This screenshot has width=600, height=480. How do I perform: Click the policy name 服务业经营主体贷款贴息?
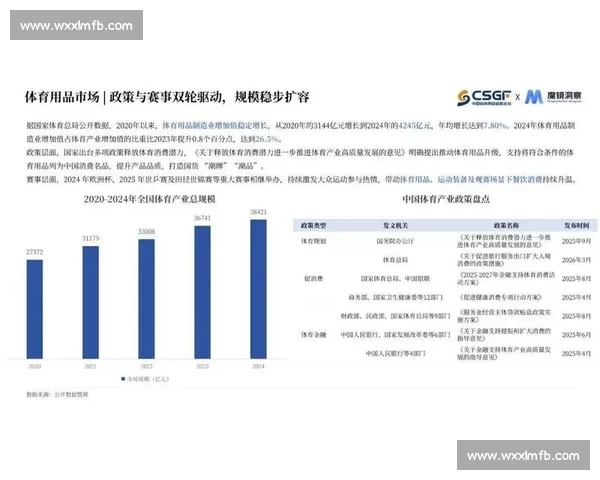(504, 316)
